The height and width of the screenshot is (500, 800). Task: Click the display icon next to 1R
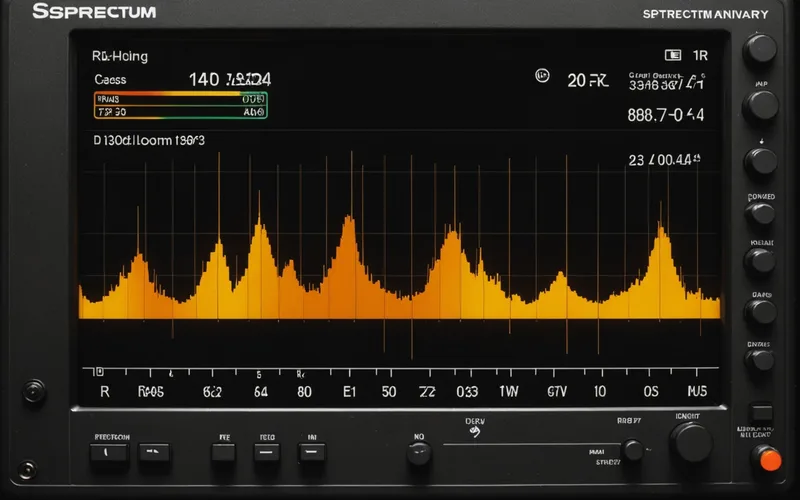[x=673, y=55]
